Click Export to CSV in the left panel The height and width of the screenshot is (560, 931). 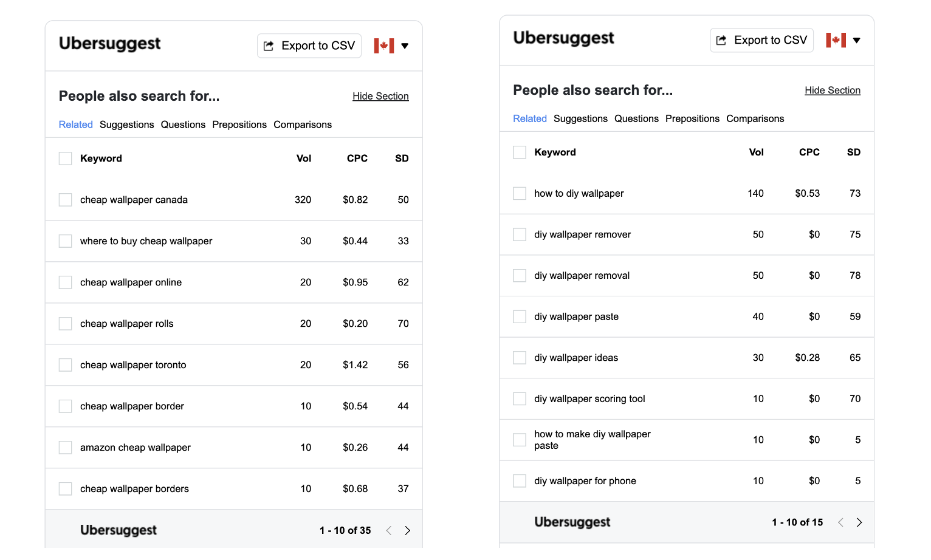(309, 46)
